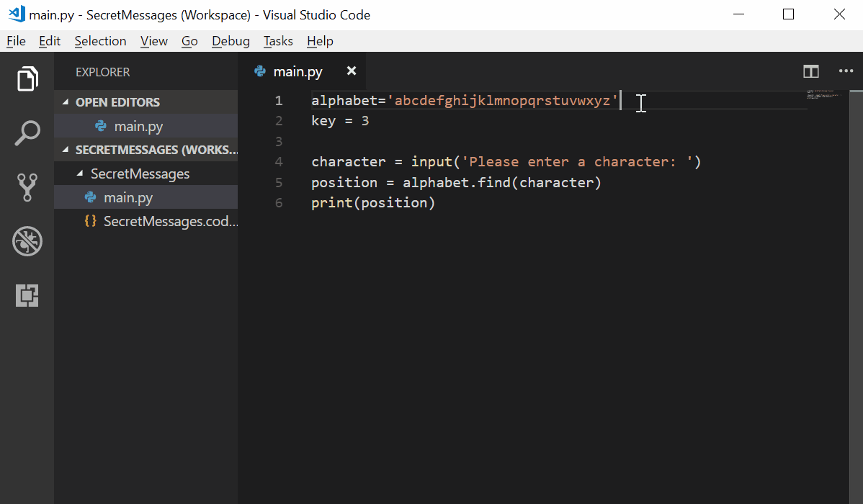The width and height of the screenshot is (863, 504).
Task: Place cursor on 'key = 3' line
Action: click(340, 121)
